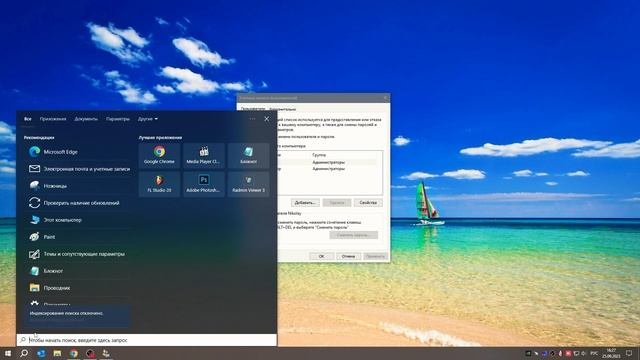640x360 pixels.
Task: Launch FL Studio 20 tile
Action: [x=159, y=184]
